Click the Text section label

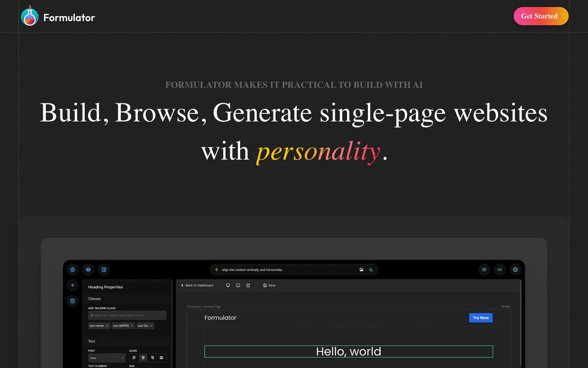point(92,341)
